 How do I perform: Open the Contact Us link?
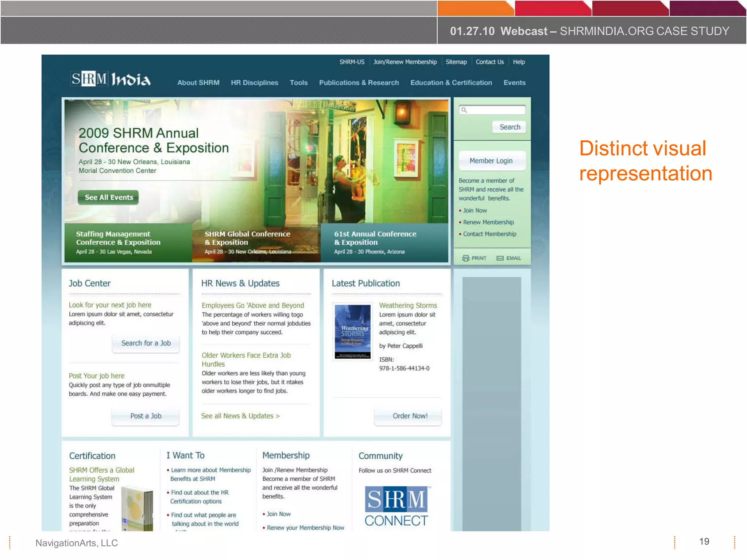[489, 62]
